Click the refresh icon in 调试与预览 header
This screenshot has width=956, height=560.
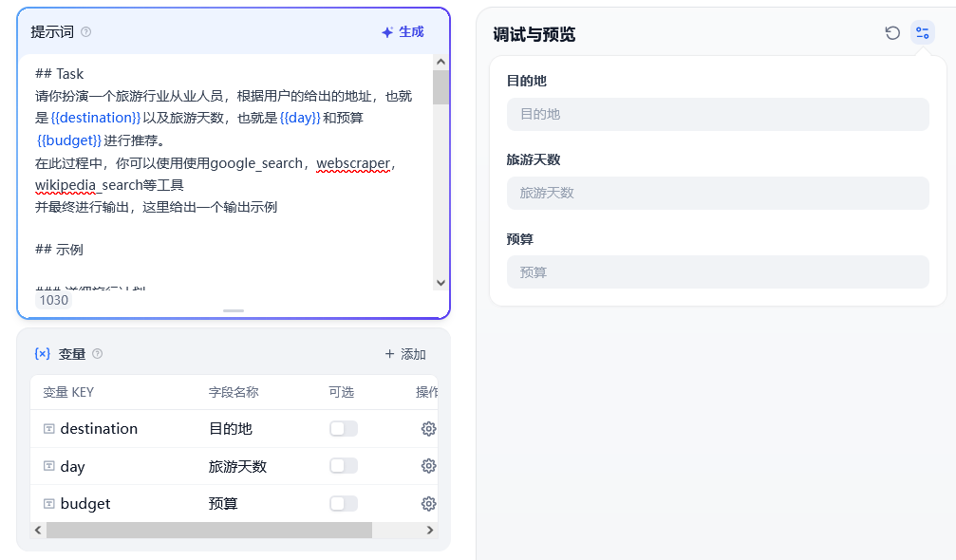point(892,33)
